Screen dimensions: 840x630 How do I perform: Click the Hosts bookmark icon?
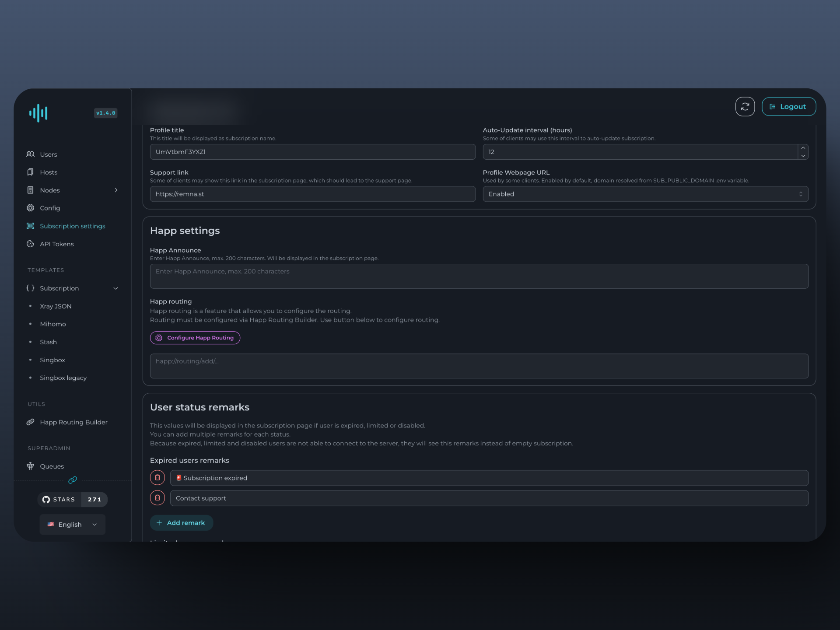point(30,172)
